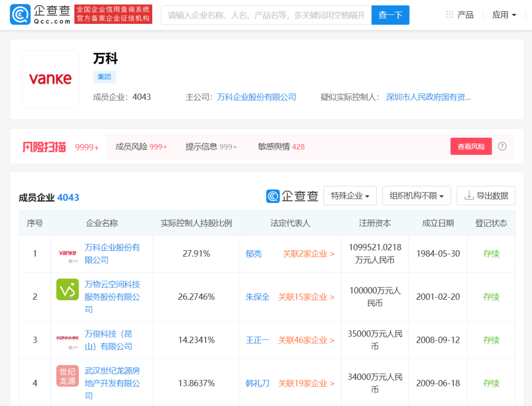532x406 pixels.
Task: Click the 注册资本 column header
Action: pos(375,223)
